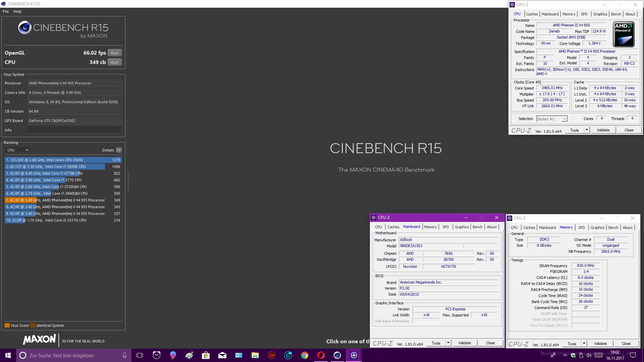Screen dimensions: 644x362
Task: Open Graphics tab in top CPU-Z window
Action: [600, 14]
